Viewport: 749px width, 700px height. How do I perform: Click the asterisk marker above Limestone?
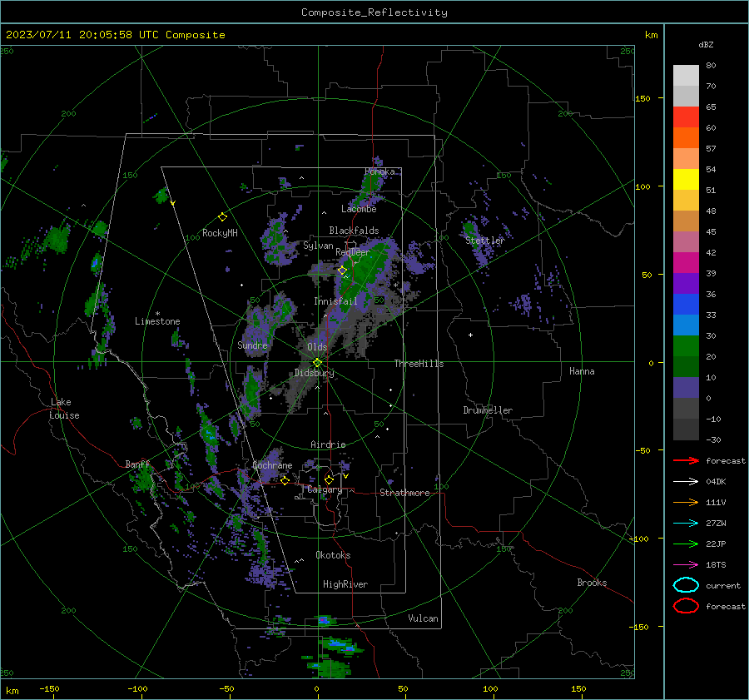(157, 314)
